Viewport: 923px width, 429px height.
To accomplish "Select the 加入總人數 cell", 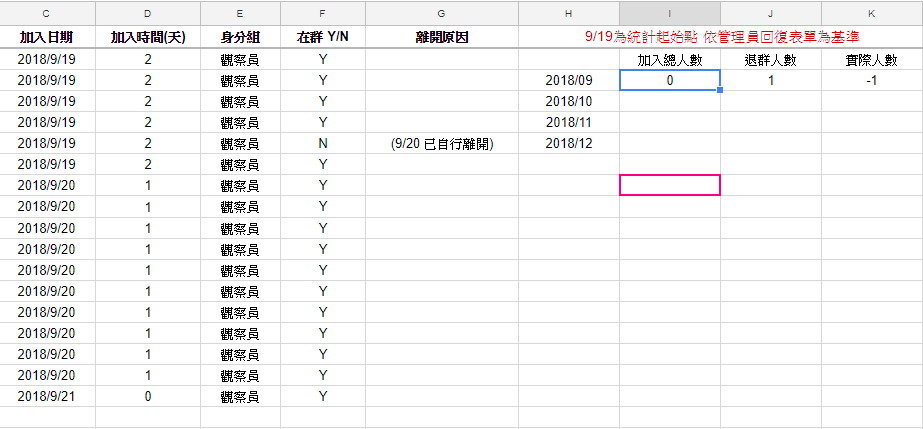I will [670, 60].
